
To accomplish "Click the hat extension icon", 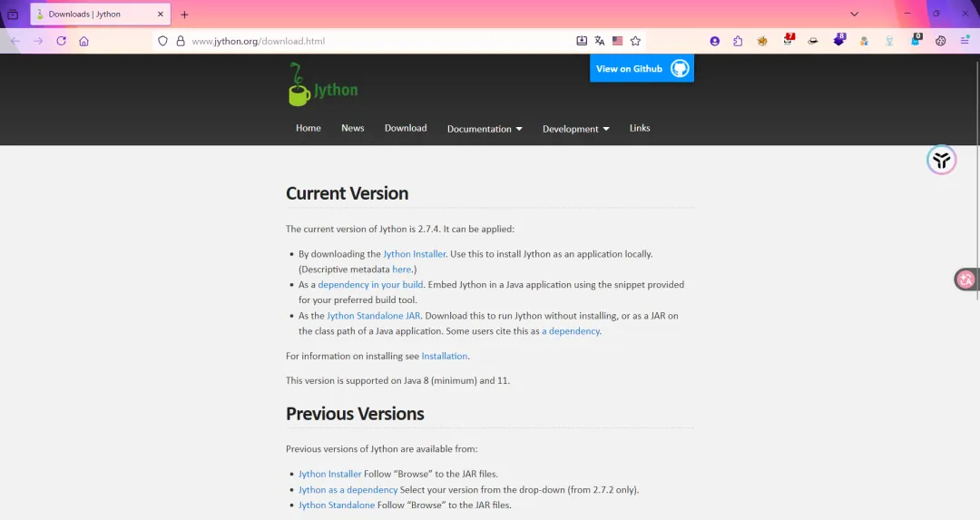I will [x=812, y=41].
